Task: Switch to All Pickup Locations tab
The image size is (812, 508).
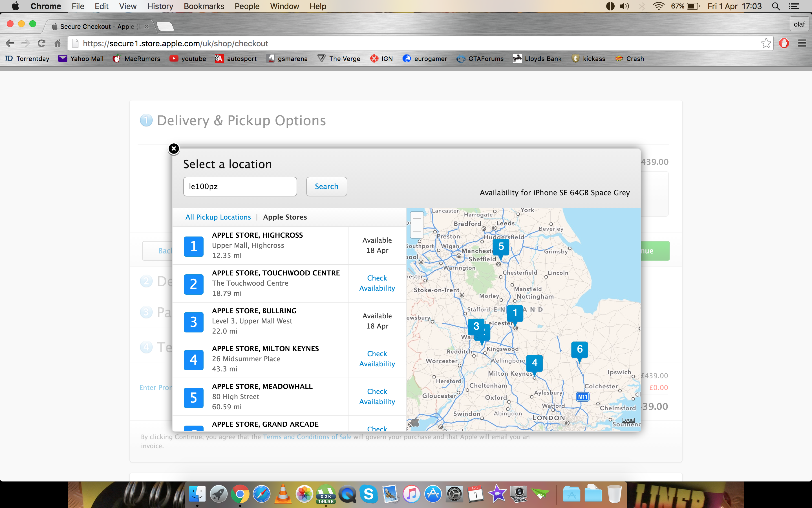Action: pos(218,217)
